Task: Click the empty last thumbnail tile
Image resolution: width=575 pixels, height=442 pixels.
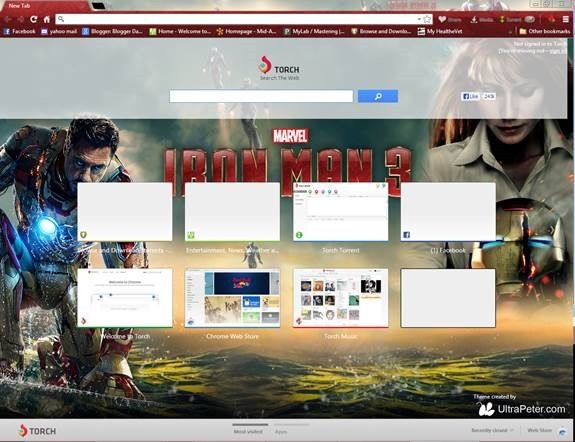Action: pyautogui.click(x=448, y=298)
